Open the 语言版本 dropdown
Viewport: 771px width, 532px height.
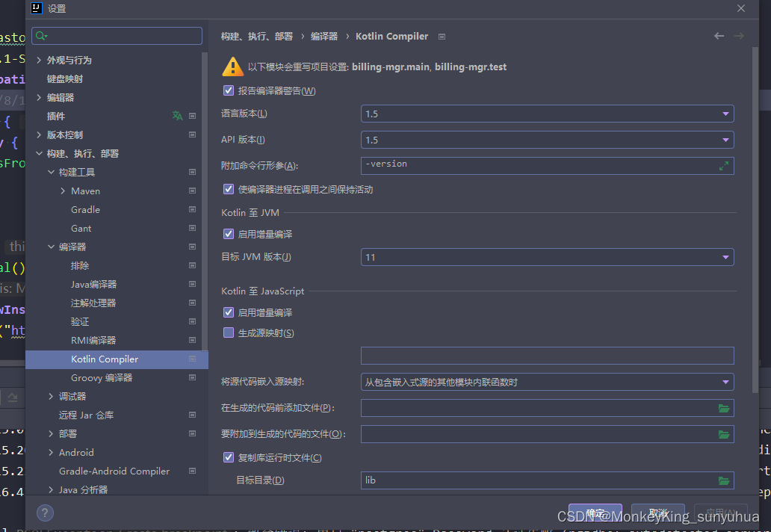725,114
